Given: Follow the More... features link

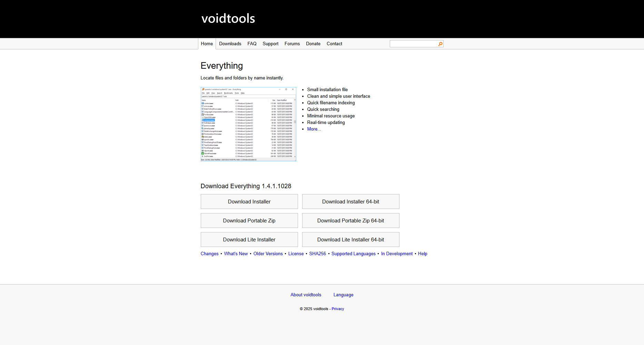Looking at the screenshot, I should (314, 129).
